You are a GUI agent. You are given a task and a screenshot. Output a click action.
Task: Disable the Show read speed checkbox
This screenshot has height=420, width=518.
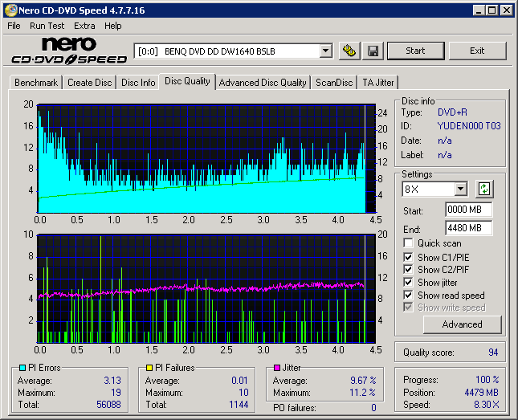click(409, 296)
